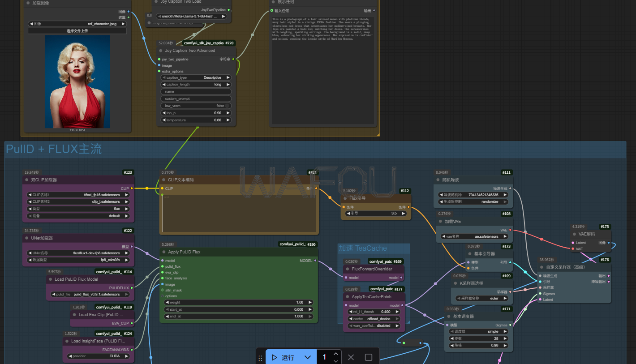Click the cancel X icon in the queue bar
Viewport: 636px width, 364px height.
click(351, 357)
